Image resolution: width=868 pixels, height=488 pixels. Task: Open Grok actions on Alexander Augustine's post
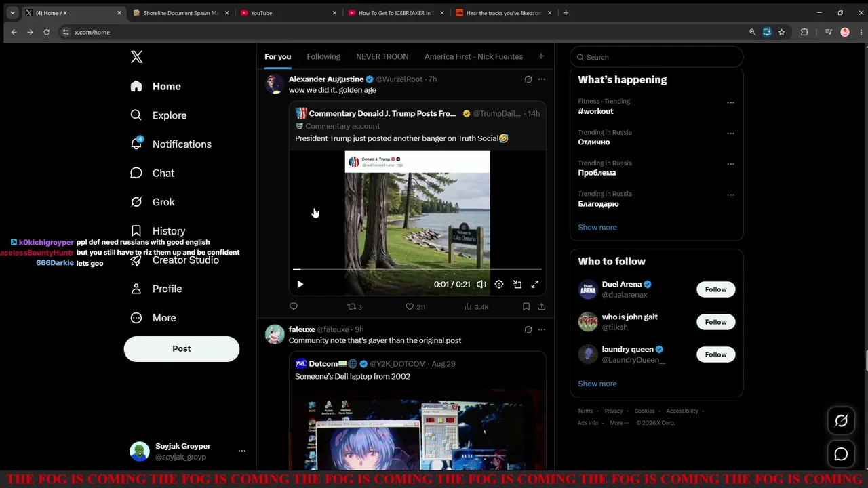click(x=528, y=79)
